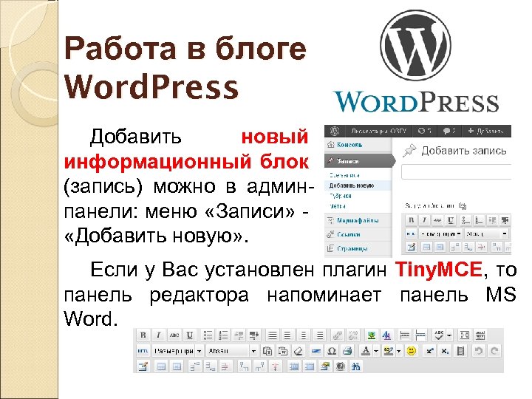The image size is (532, 399).
Task: Open font size dropdown in large toolbar
Action: [x=178, y=351]
